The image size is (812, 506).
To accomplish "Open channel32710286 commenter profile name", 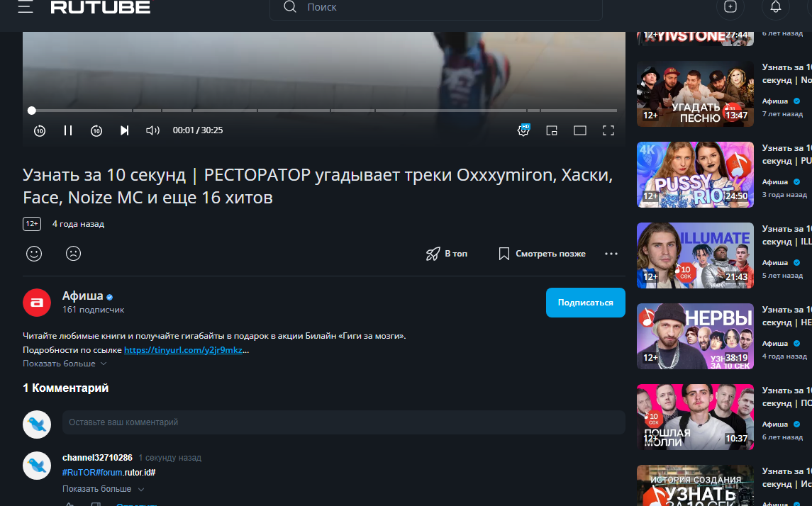I will click(97, 458).
